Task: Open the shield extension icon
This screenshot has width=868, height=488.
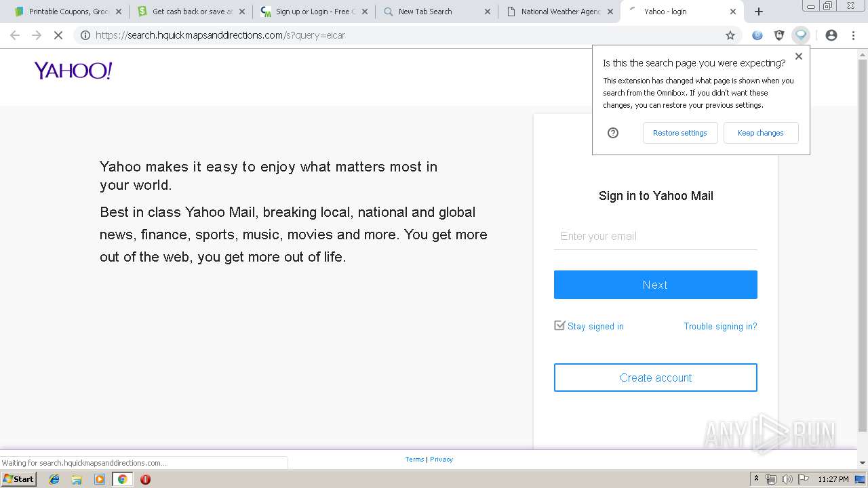Action: pos(779,35)
